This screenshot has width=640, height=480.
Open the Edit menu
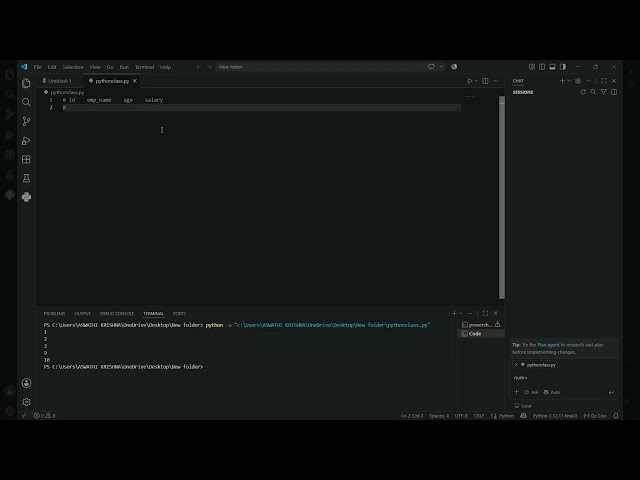52,67
